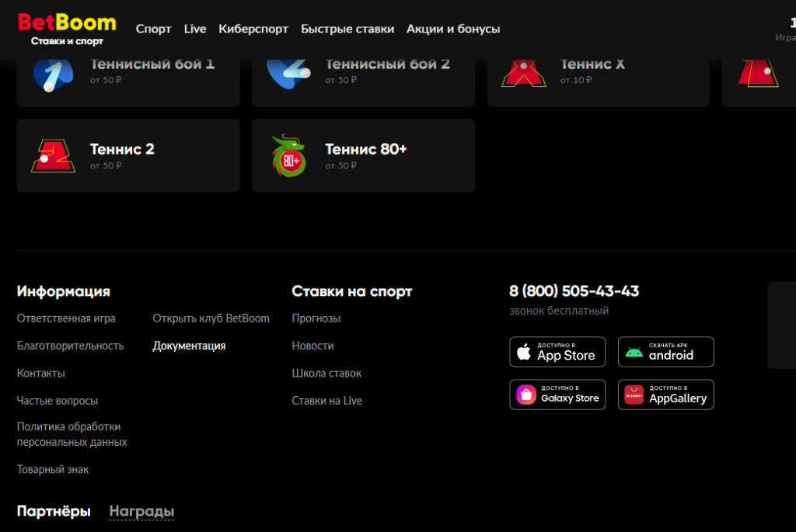Open Прогнозы link

point(316,318)
